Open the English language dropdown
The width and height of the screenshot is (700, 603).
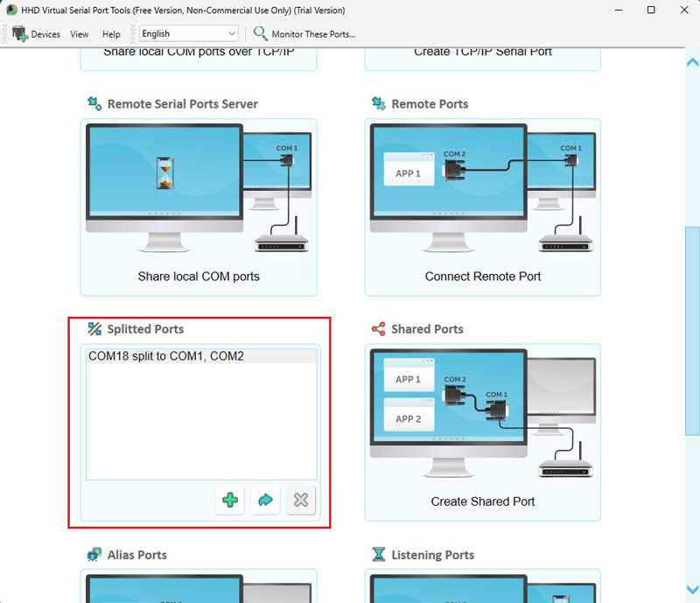(x=188, y=34)
